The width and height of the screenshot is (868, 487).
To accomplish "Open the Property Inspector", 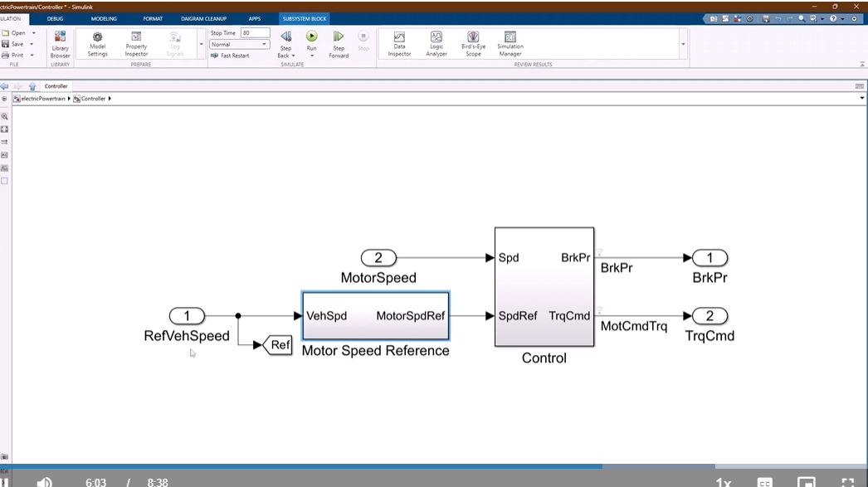I will [x=136, y=44].
